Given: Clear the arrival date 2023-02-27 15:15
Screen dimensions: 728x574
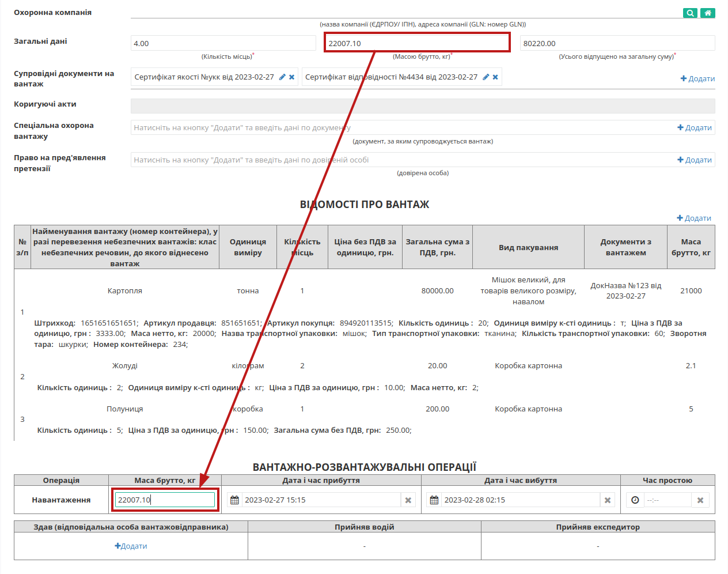Looking at the screenshot, I should coord(408,500).
